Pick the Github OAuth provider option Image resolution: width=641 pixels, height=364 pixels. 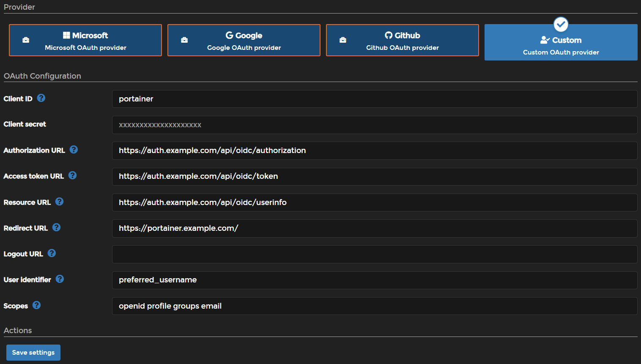point(403,41)
